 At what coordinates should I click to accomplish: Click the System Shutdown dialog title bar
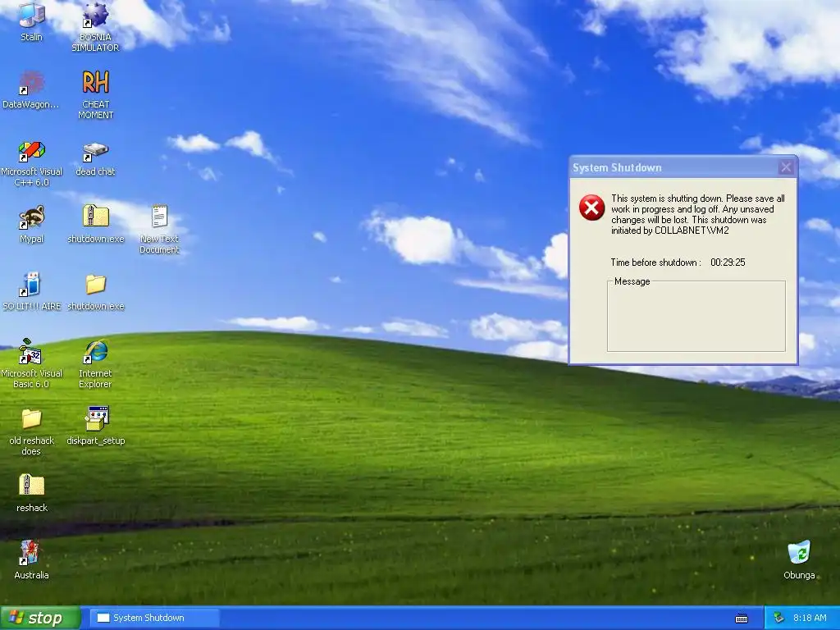683,167
